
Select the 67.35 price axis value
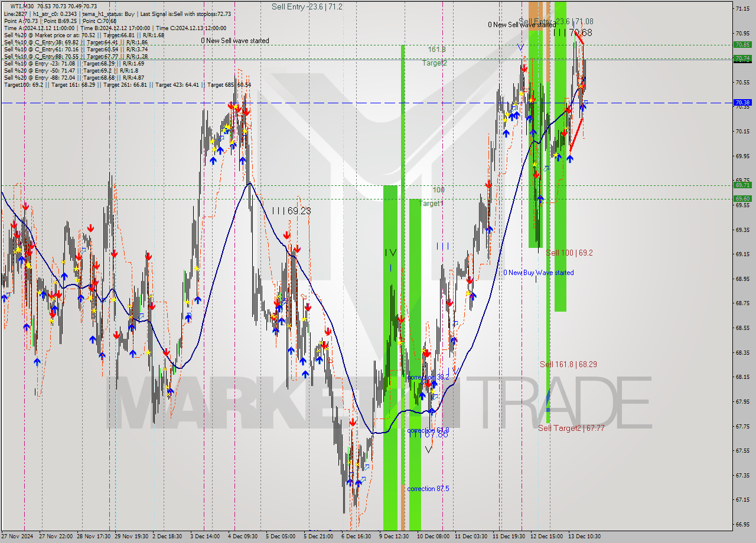point(742,475)
